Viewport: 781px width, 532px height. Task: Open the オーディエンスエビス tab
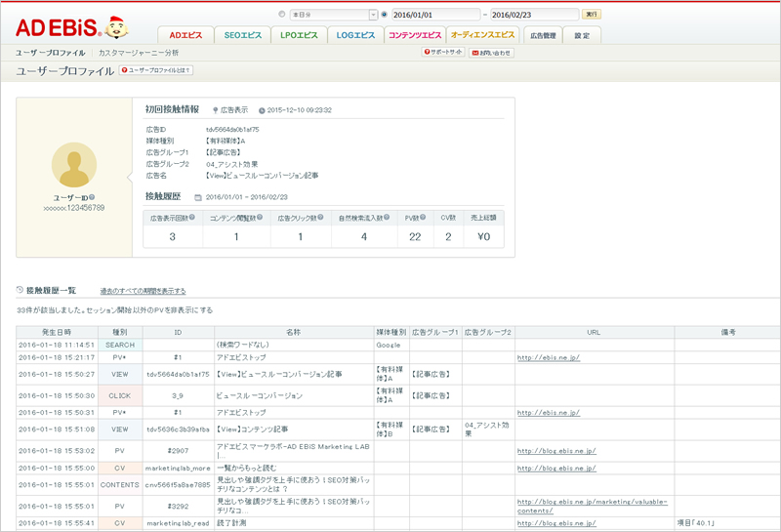pos(482,35)
